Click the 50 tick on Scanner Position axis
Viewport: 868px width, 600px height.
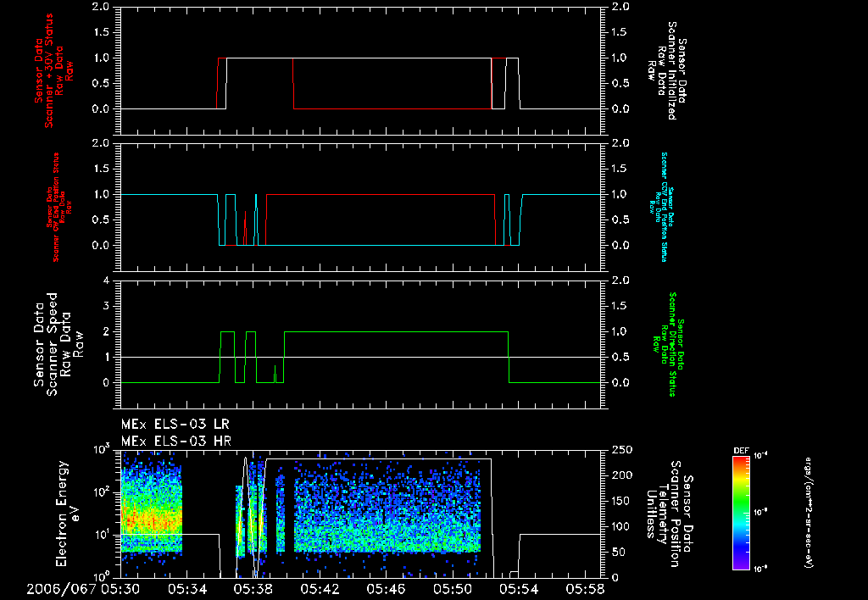click(618, 553)
